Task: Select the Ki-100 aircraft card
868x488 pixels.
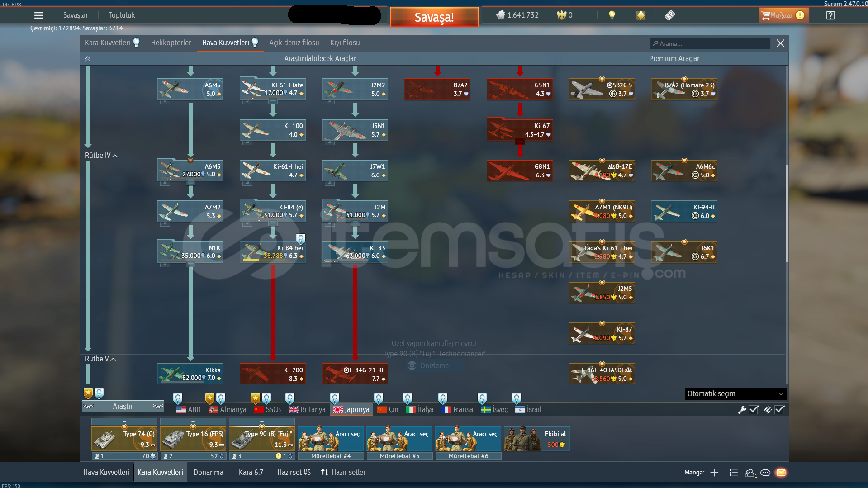Action: pyautogui.click(x=273, y=130)
